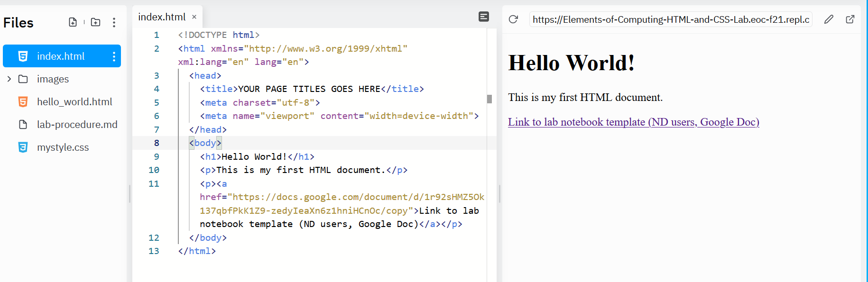The width and height of the screenshot is (868, 282).
Task: Open the Files panel three-dot menu
Action: (114, 22)
